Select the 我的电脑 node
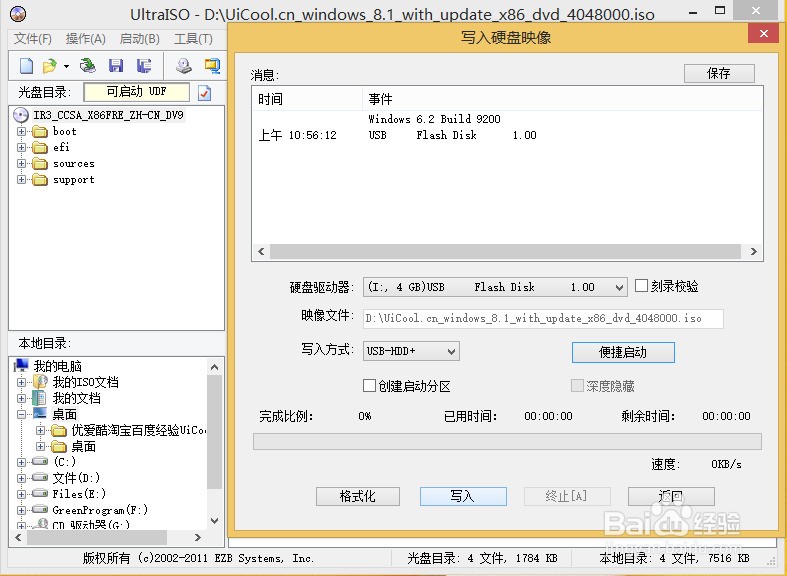Image resolution: width=787 pixels, height=576 pixels. point(57,366)
